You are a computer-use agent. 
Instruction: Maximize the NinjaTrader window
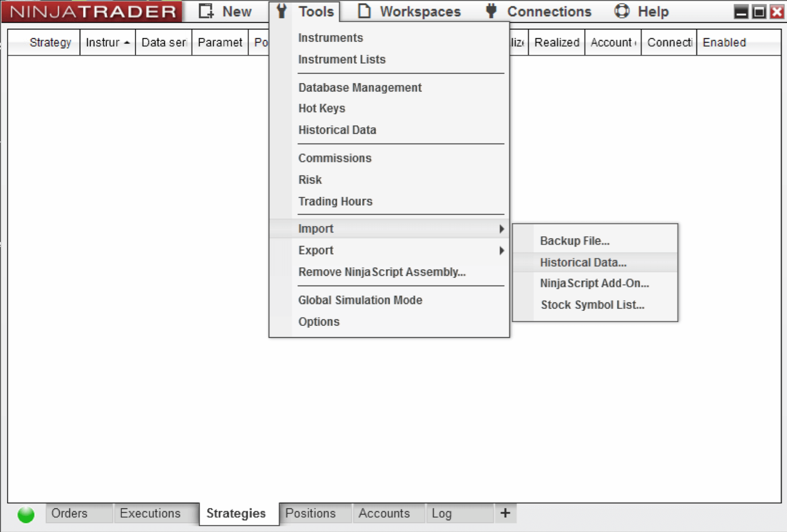(759, 12)
